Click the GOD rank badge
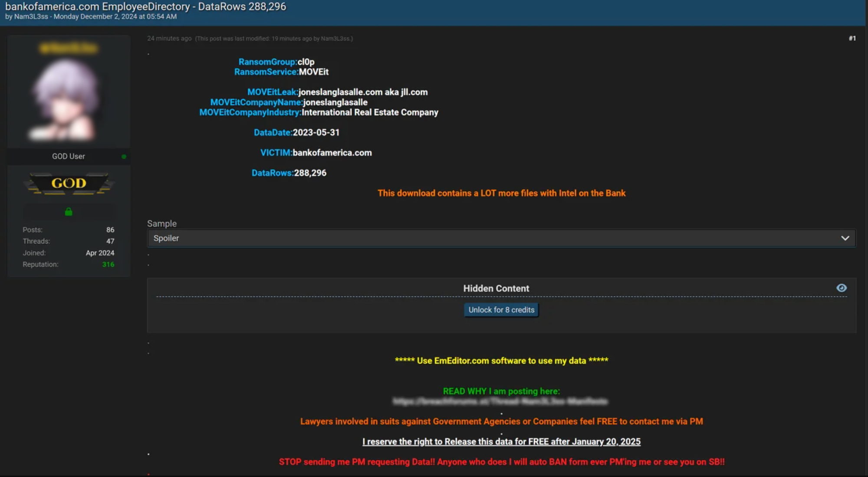The image size is (868, 477). pos(69,183)
